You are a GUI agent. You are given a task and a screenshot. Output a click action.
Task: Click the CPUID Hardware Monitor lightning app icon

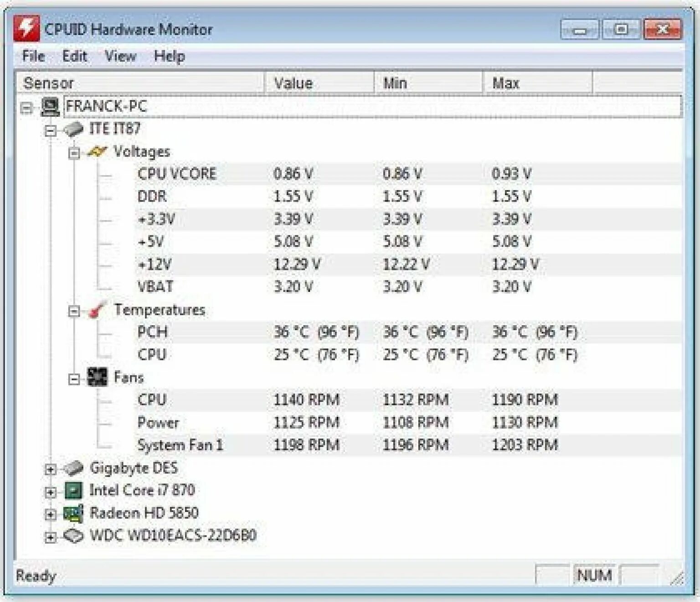[x=26, y=28]
